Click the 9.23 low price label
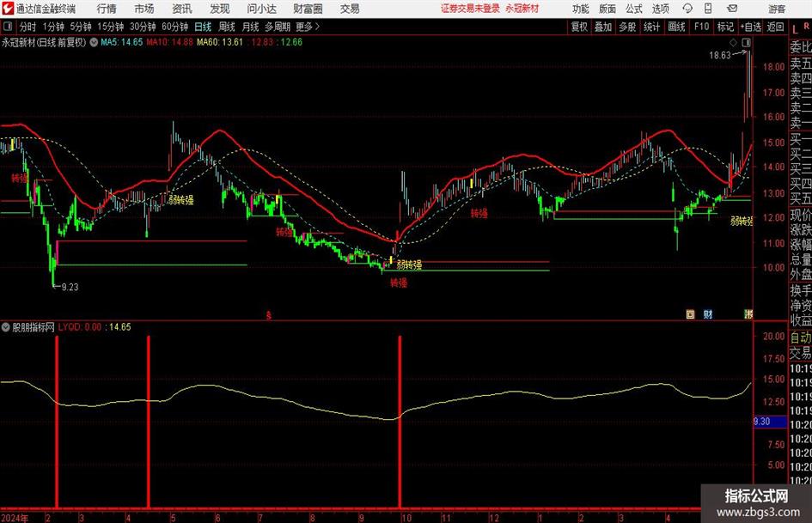Screen dimensions: 812x523 [x=70, y=287]
